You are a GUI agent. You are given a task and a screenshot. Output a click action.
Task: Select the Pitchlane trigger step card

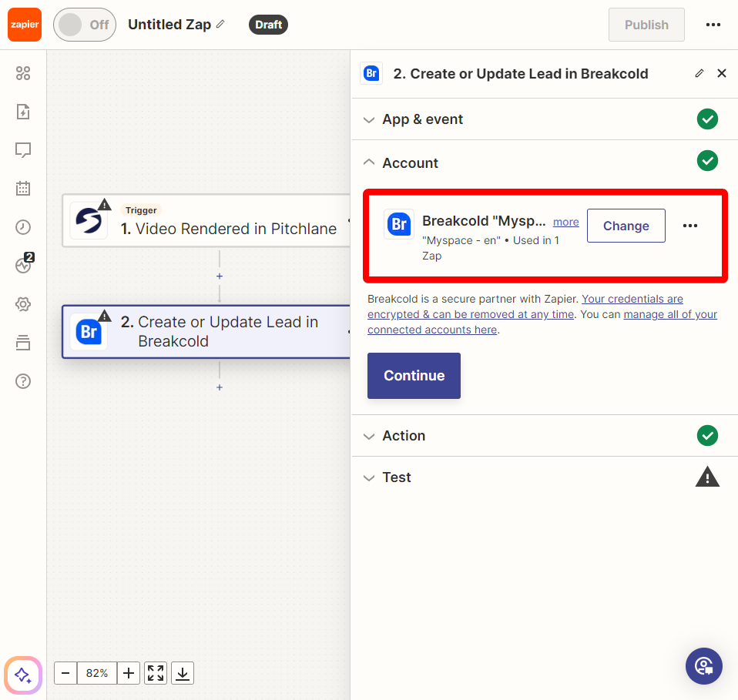point(206,221)
